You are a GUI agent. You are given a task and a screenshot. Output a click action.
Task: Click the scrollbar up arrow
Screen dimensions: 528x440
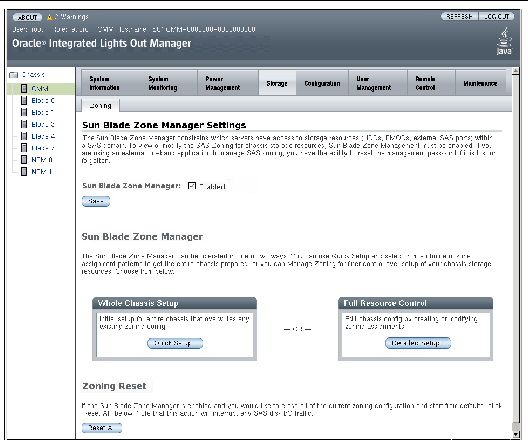515,71
